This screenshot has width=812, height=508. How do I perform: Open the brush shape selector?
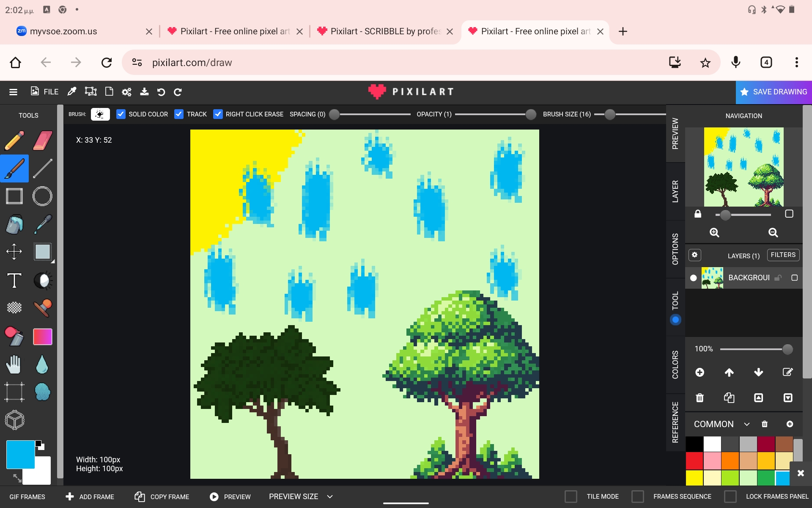coord(100,114)
